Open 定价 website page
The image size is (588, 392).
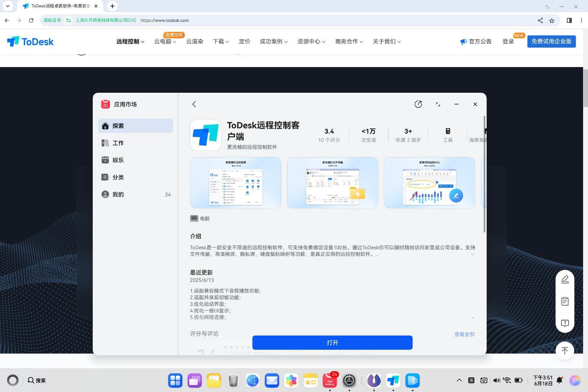click(244, 41)
